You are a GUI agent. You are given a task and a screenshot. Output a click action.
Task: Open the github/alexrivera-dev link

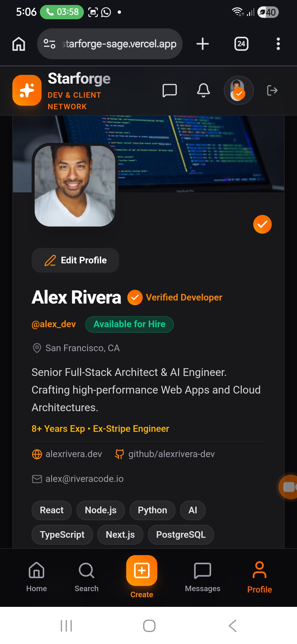(165, 454)
